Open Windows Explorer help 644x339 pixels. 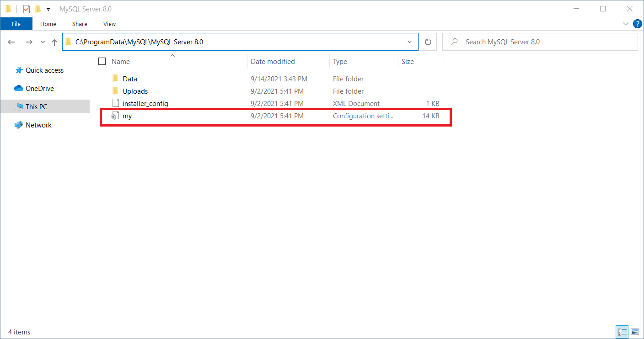pyautogui.click(x=637, y=24)
